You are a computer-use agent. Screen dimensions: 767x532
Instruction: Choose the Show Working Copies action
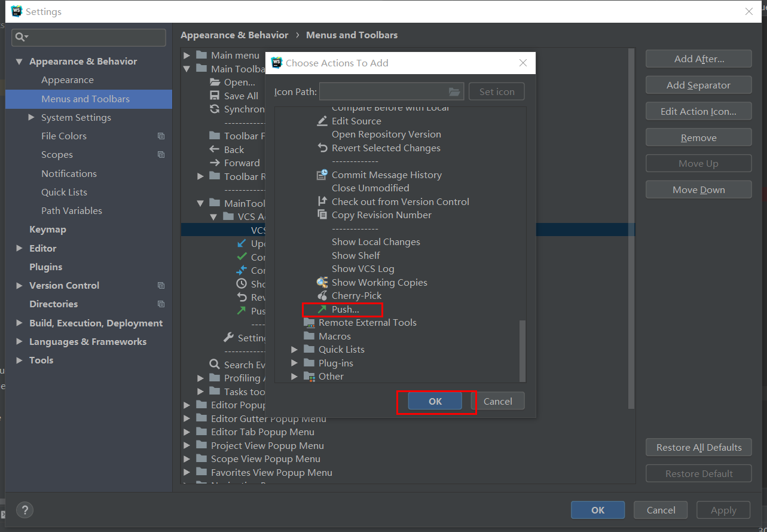379,282
